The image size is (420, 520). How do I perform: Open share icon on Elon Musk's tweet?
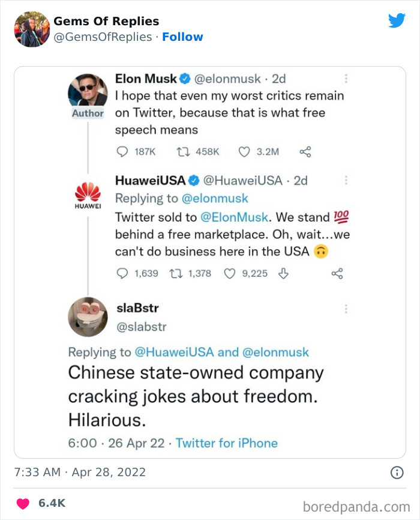point(304,152)
